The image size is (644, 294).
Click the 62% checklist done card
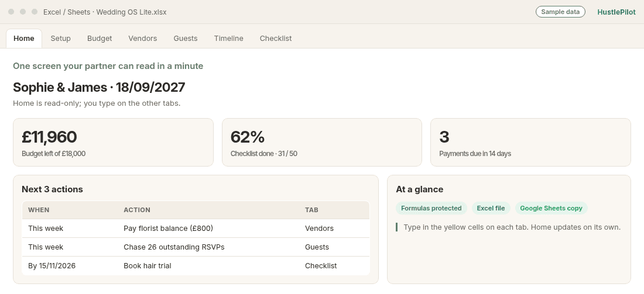tap(322, 142)
